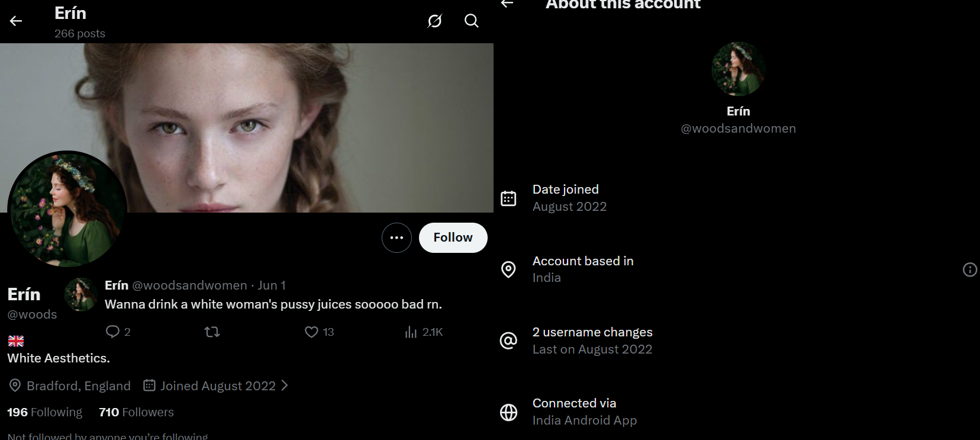Expand Joined August 2022 chevron
980x440 pixels.
(285, 386)
